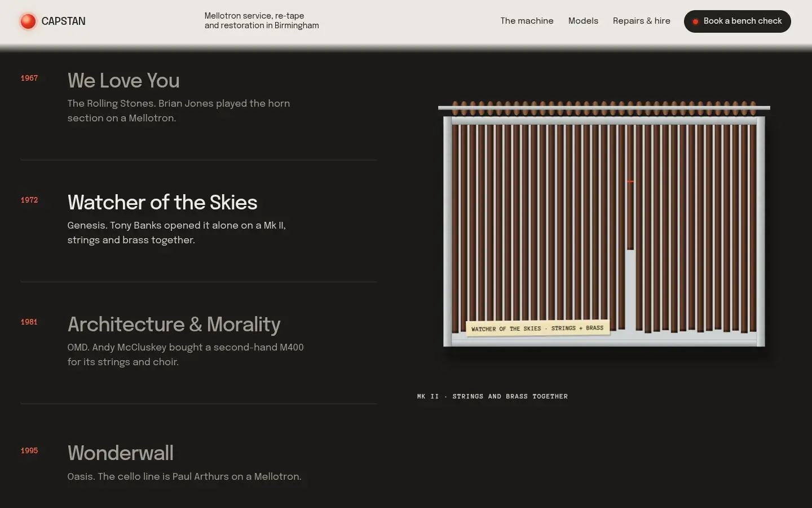
Task: Click the red marker on the raised tape
Action: (630, 182)
